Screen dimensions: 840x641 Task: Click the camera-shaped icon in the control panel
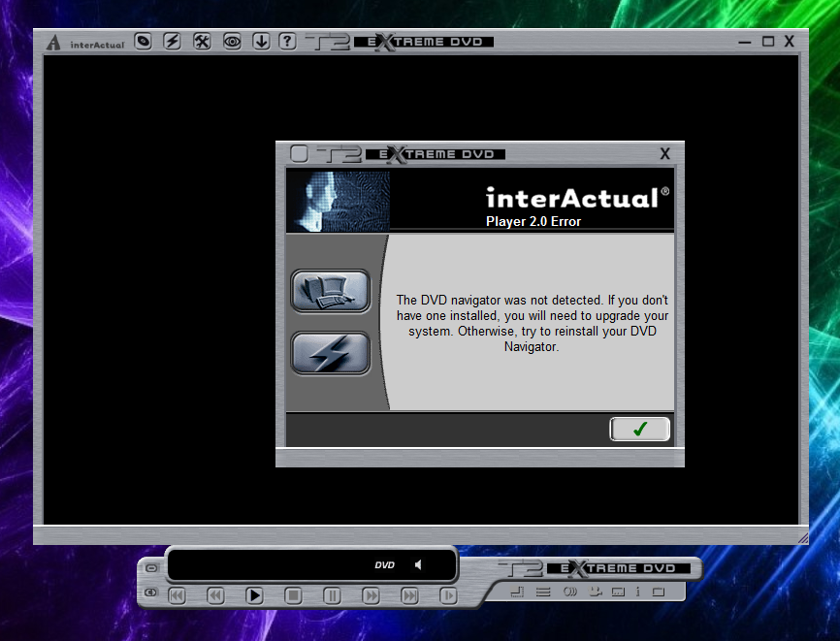click(596, 592)
